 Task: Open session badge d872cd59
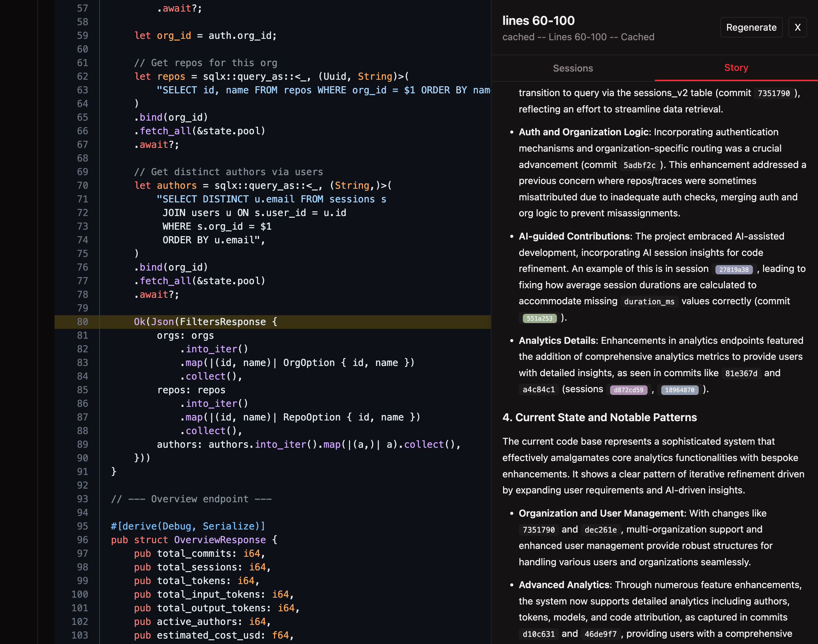[628, 390]
